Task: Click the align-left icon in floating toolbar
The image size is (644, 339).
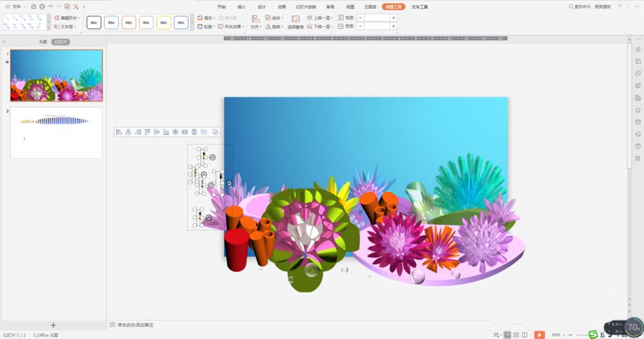Action: click(119, 132)
